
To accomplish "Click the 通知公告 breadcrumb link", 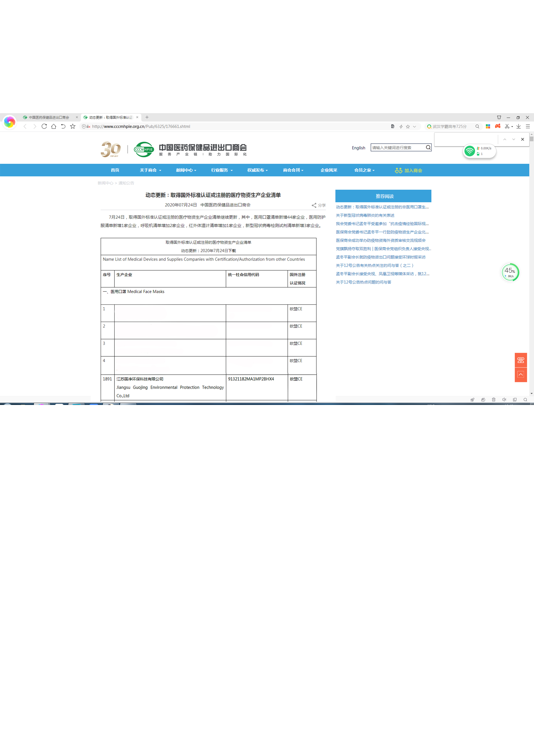I will pos(126,183).
